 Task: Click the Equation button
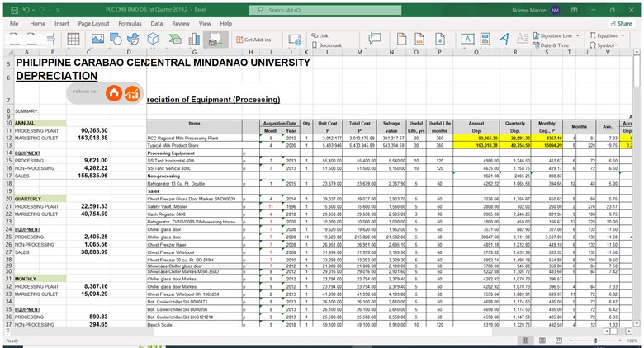click(604, 35)
